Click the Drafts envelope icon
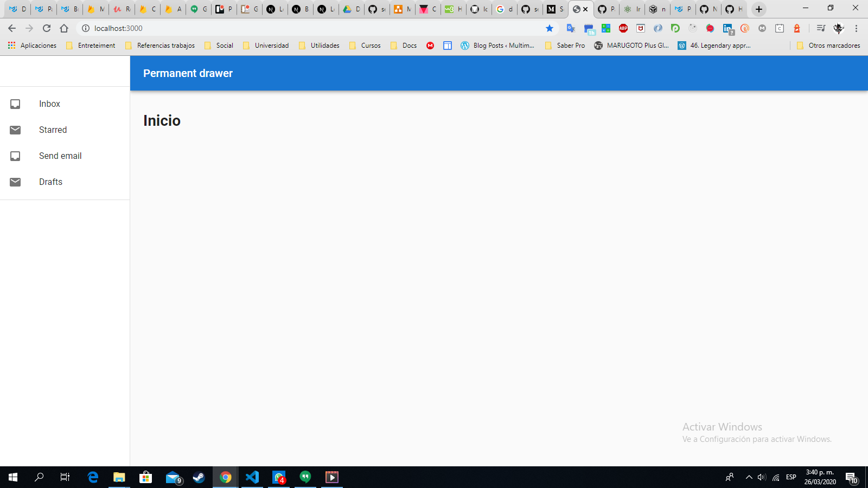This screenshot has width=868, height=488. tap(15, 182)
